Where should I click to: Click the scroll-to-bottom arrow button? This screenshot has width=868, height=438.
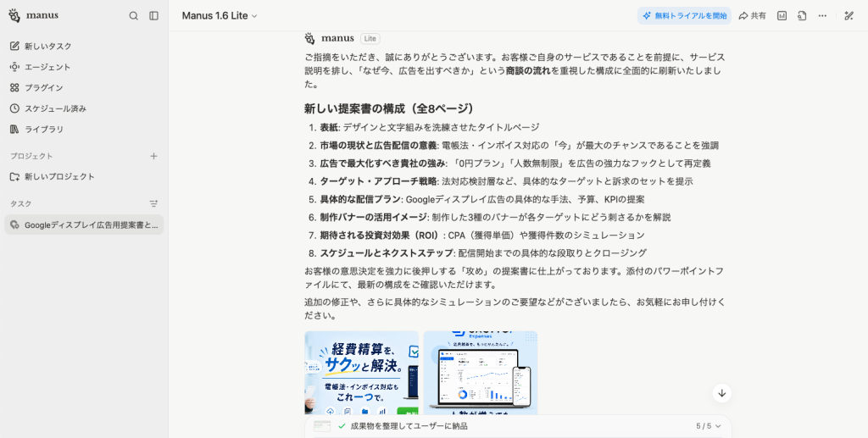(x=722, y=393)
